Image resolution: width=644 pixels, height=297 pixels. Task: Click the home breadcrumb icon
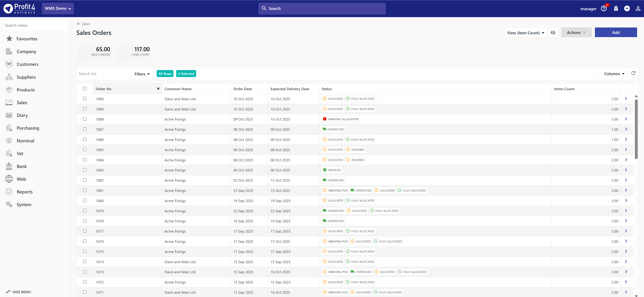78,24
